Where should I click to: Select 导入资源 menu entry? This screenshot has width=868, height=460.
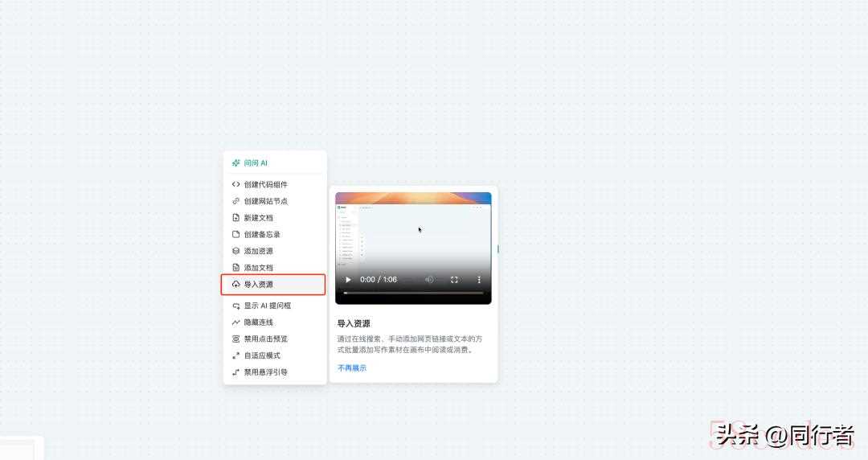[273, 285]
